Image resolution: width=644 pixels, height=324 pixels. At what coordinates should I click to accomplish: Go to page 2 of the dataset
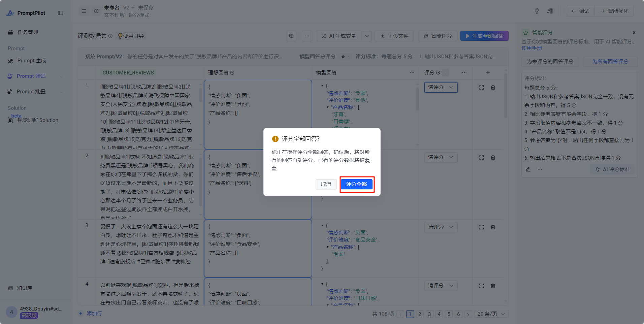[x=420, y=314]
